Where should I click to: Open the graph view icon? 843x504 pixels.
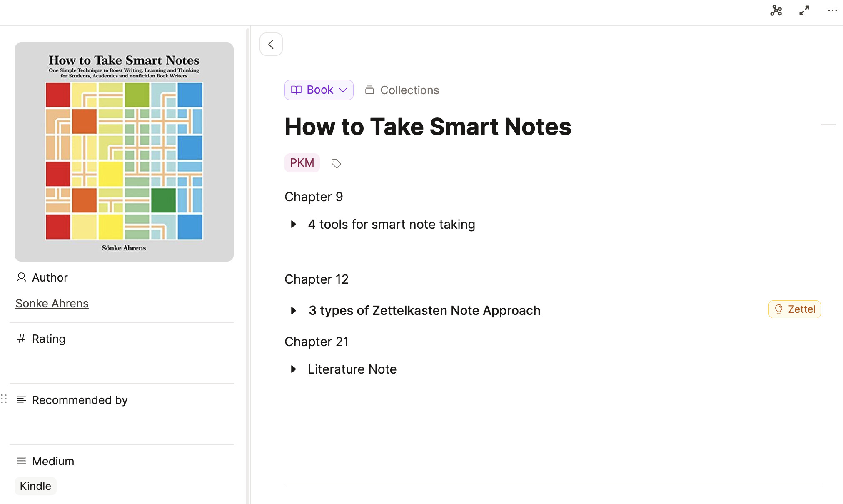coord(776,11)
